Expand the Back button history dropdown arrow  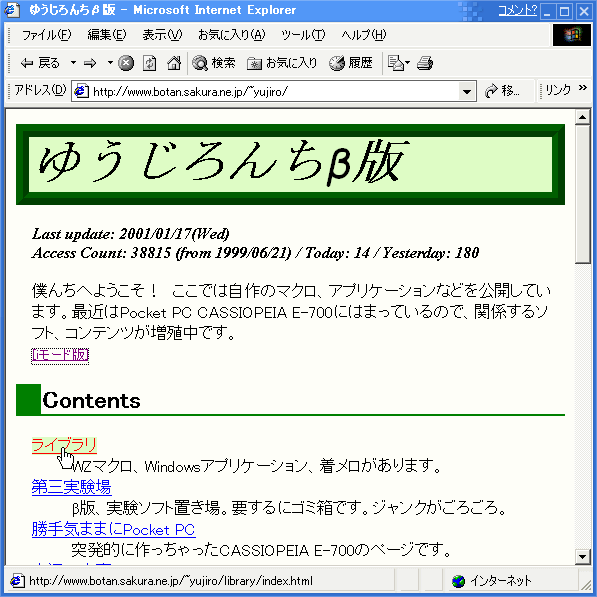tap(73, 62)
